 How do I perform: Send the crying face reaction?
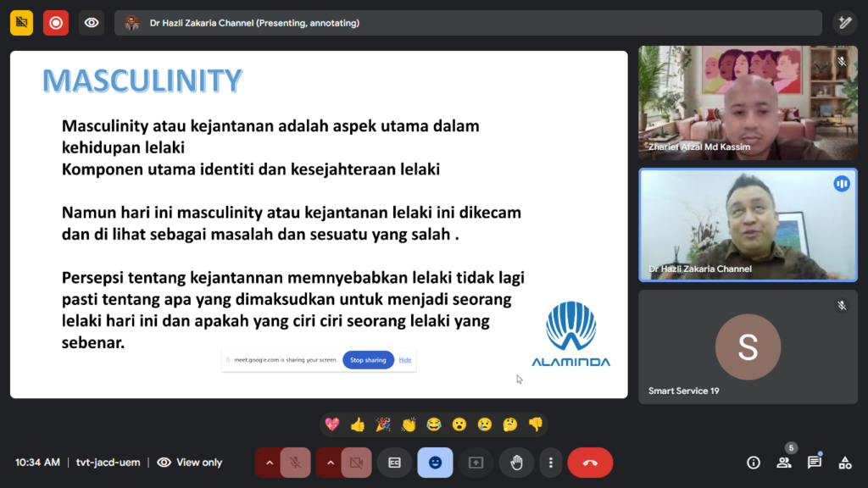pos(484,424)
